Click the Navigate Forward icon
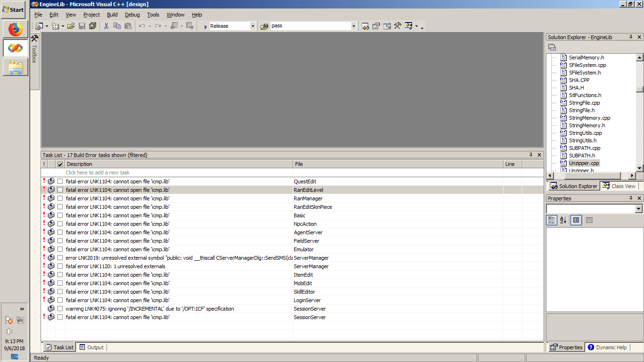This screenshot has height=362, width=644. (x=190, y=26)
